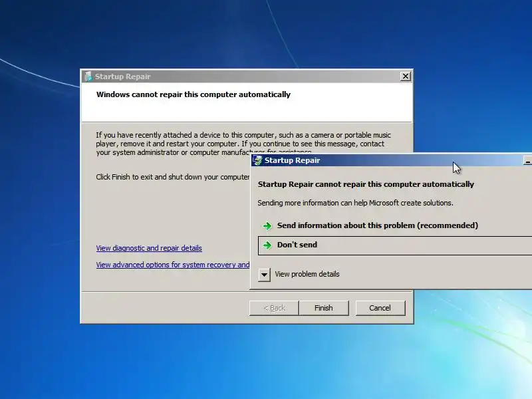
Task: Open View advanced options for system recovery link
Action: click(x=173, y=265)
